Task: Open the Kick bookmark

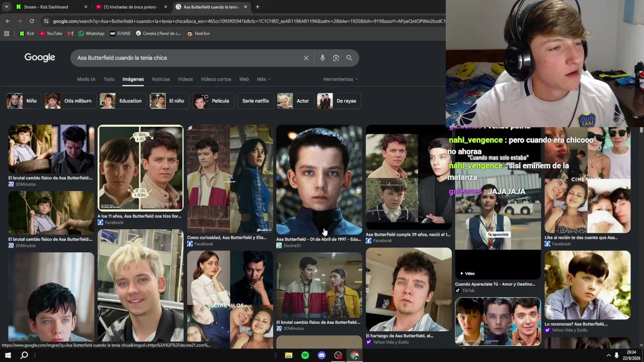Action: (x=27, y=34)
